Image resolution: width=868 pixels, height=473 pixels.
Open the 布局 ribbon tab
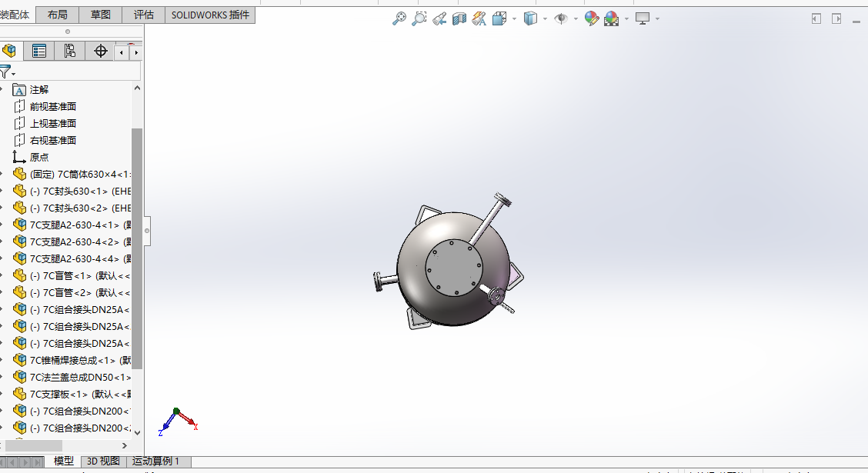point(57,15)
